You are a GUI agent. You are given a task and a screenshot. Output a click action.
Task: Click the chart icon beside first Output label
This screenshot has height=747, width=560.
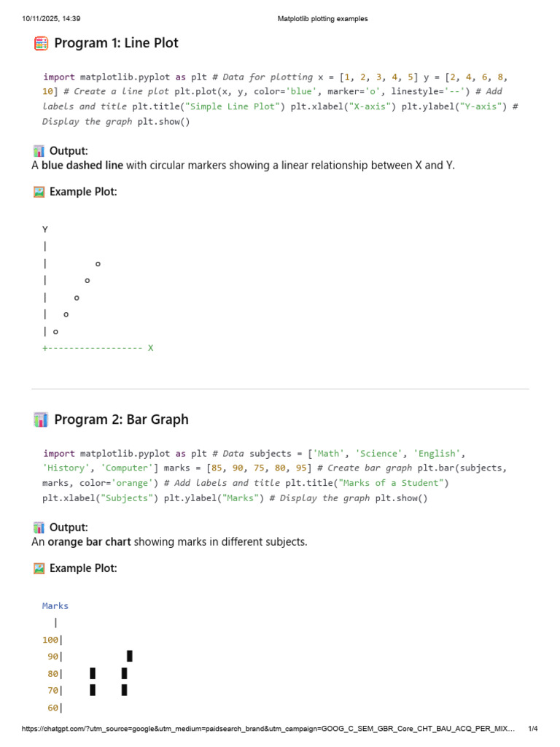39,151
